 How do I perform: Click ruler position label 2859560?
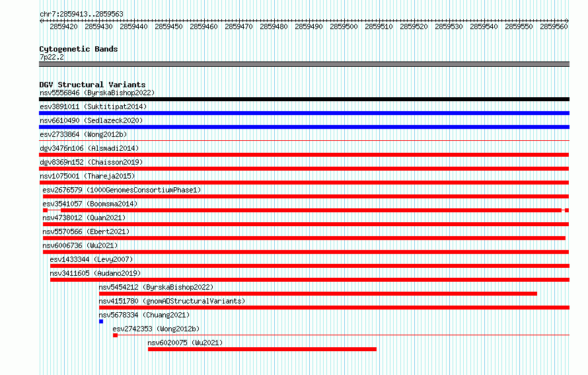tap(554, 26)
